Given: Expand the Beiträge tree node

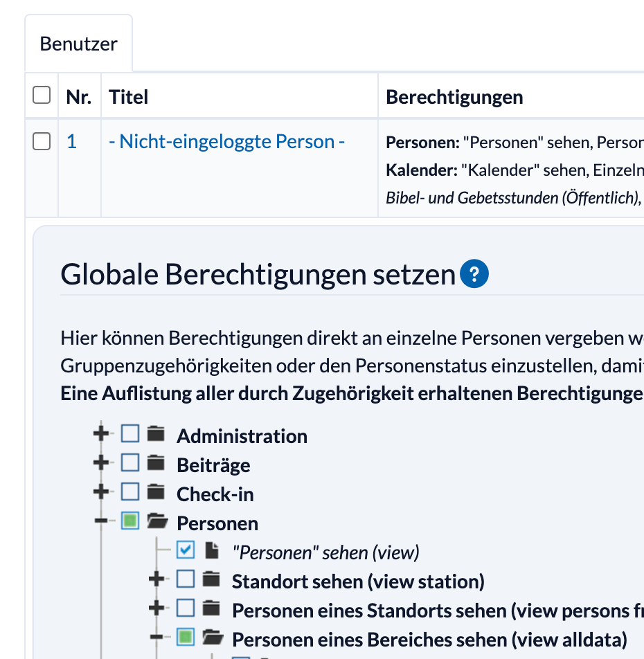Looking at the screenshot, I should pyautogui.click(x=101, y=462).
